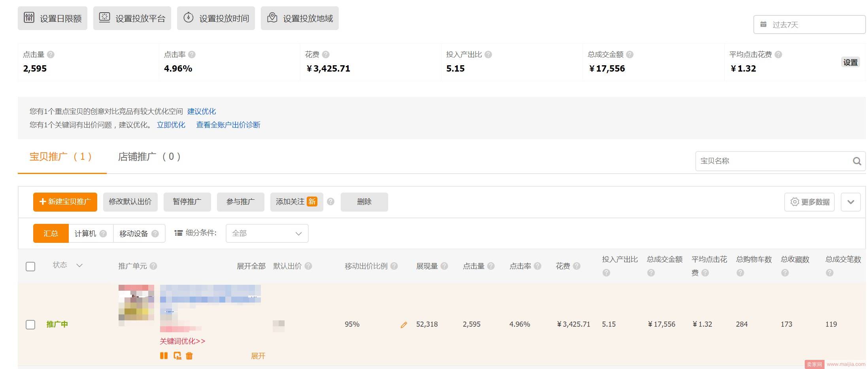Click the 284 cart count cell
This screenshot has width=868, height=369.
coord(742,324)
